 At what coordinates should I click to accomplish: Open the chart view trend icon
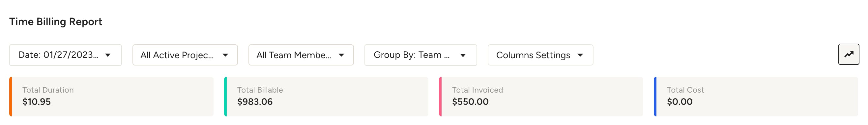click(849, 54)
